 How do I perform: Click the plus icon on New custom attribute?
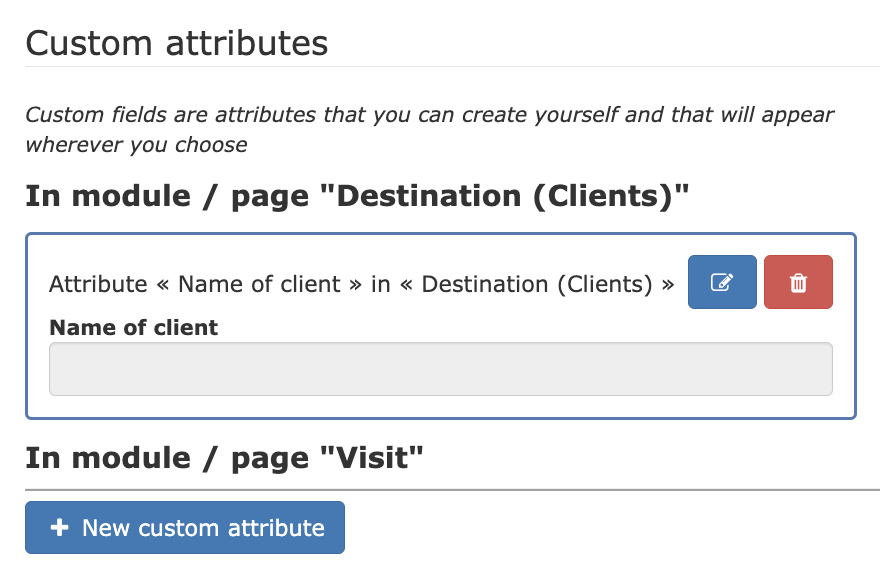click(59, 528)
